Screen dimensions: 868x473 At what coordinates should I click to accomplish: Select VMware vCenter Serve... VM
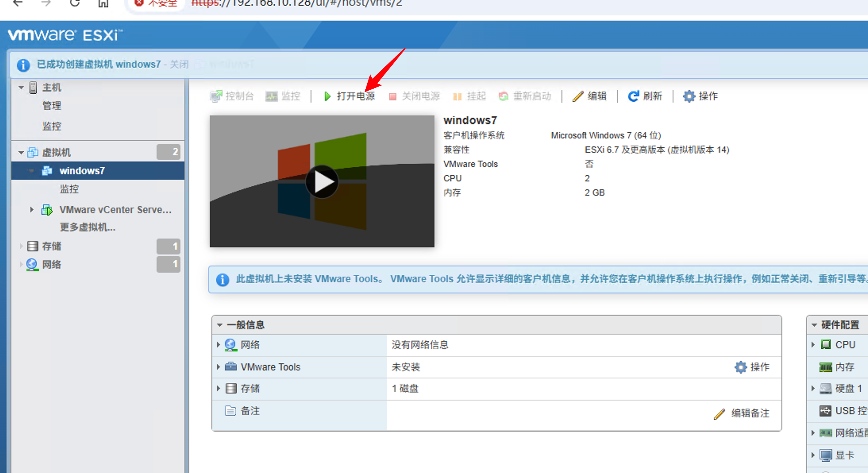(116, 209)
